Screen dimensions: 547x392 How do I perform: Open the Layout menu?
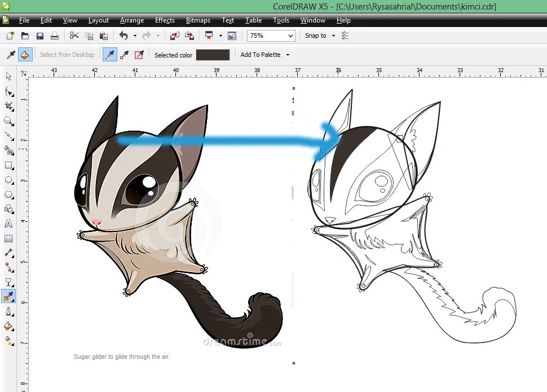(99, 20)
